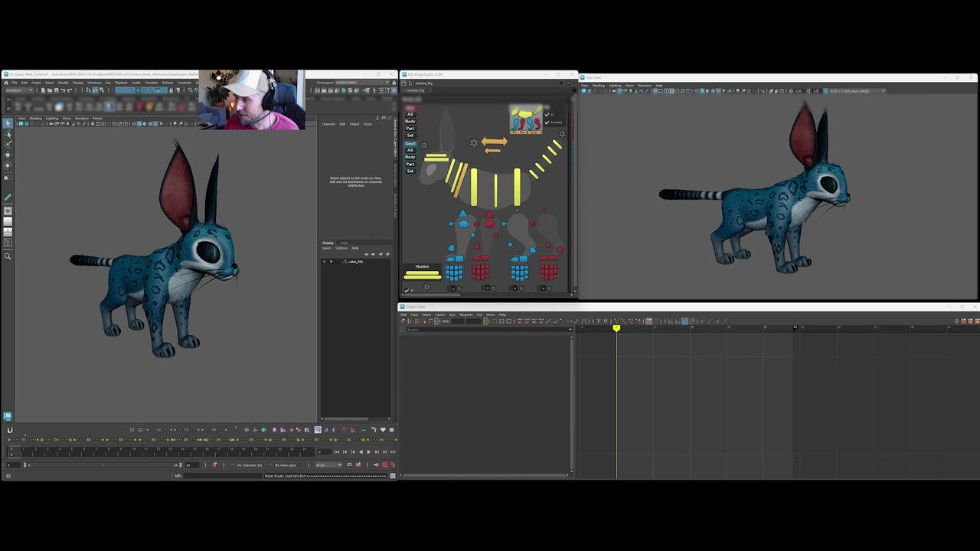Pick the Rotate tool in Maya toolbox
The width and height of the screenshot is (980, 551).
(x=8, y=165)
